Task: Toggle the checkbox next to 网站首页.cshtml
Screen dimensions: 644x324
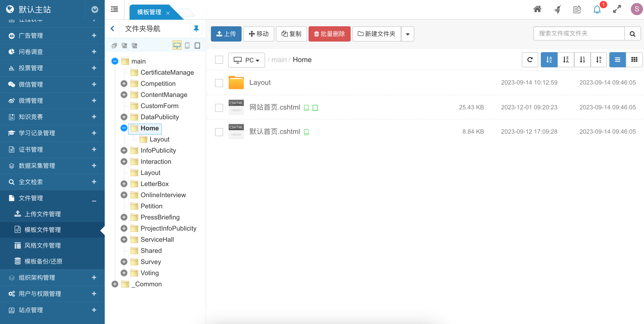Action: (x=219, y=107)
